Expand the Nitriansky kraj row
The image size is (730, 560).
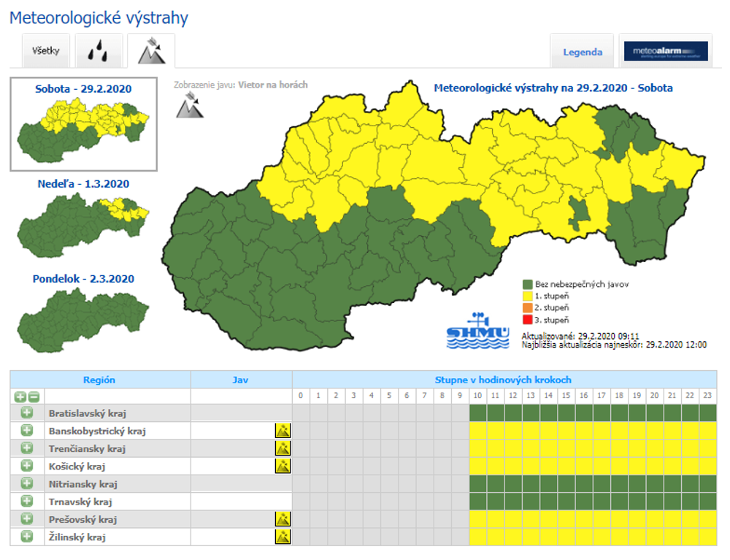point(27,483)
